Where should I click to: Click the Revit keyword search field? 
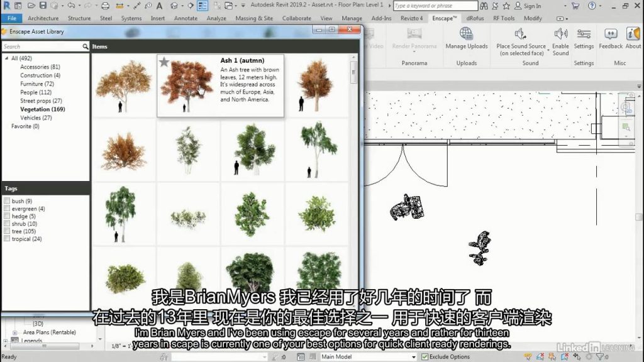(x=435, y=6)
